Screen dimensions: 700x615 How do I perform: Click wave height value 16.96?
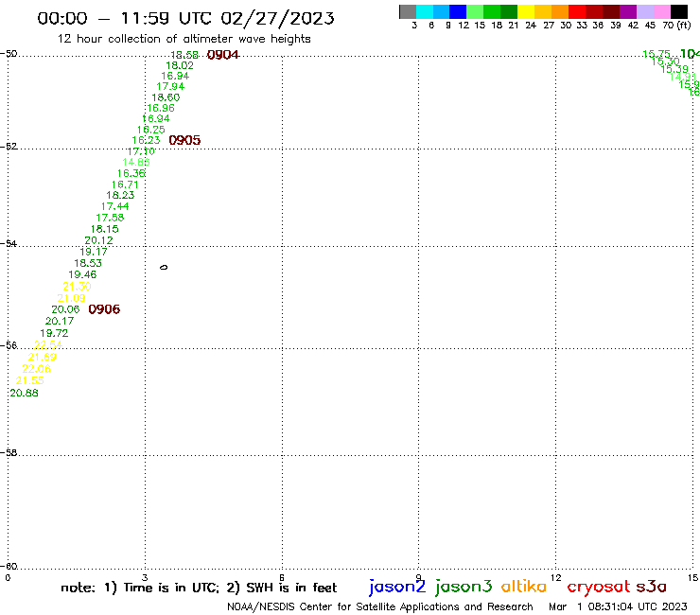click(161, 108)
